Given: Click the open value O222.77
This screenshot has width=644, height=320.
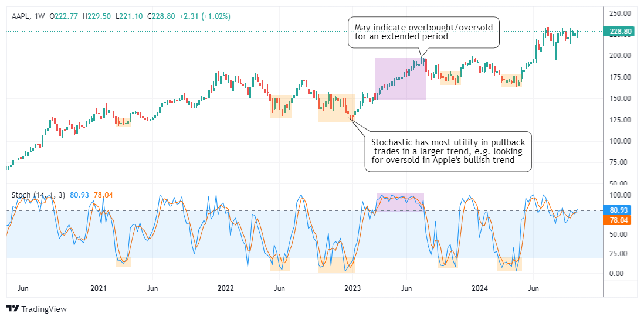Looking at the screenshot, I should [x=64, y=16].
